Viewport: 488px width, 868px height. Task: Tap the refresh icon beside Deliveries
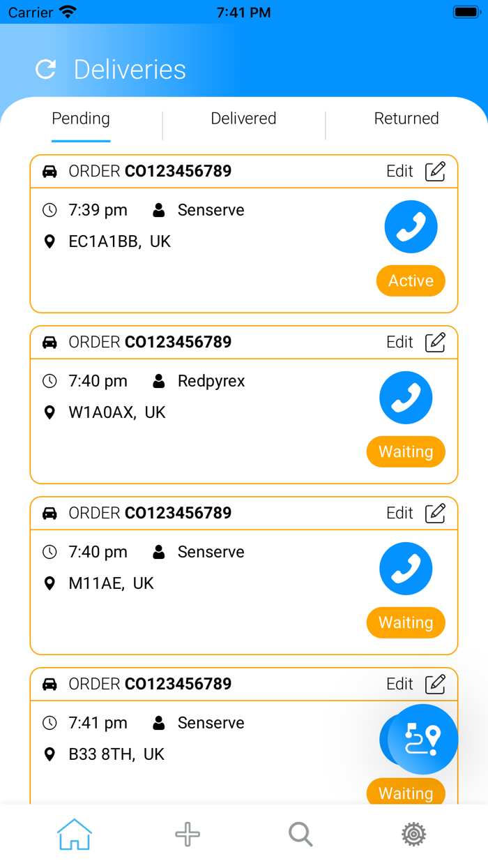coord(46,69)
